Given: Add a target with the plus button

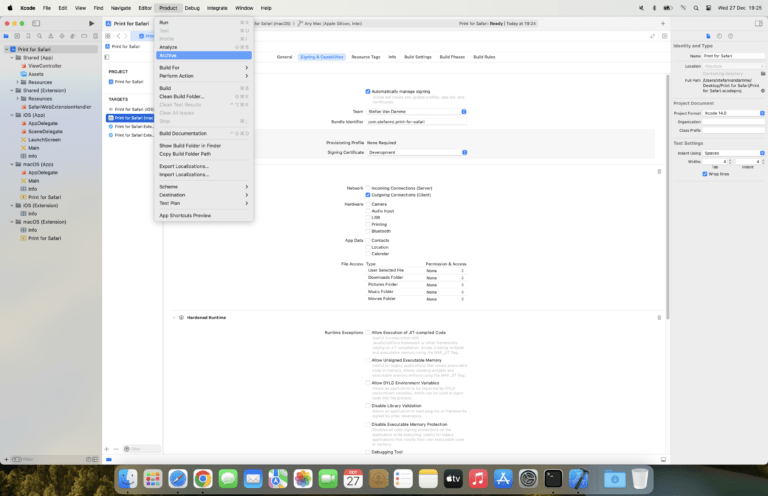Looking at the screenshot, I should [x=106, y=449].
